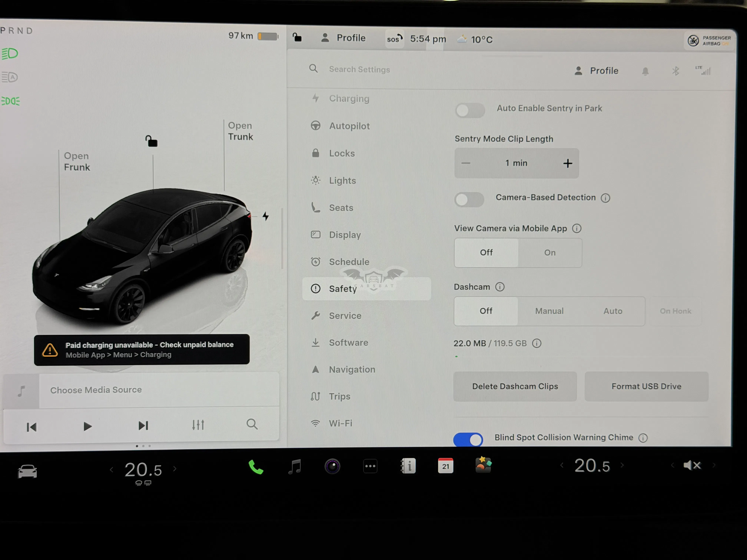Set View Camera via Mobile App to Off

[x=486, y=253]
